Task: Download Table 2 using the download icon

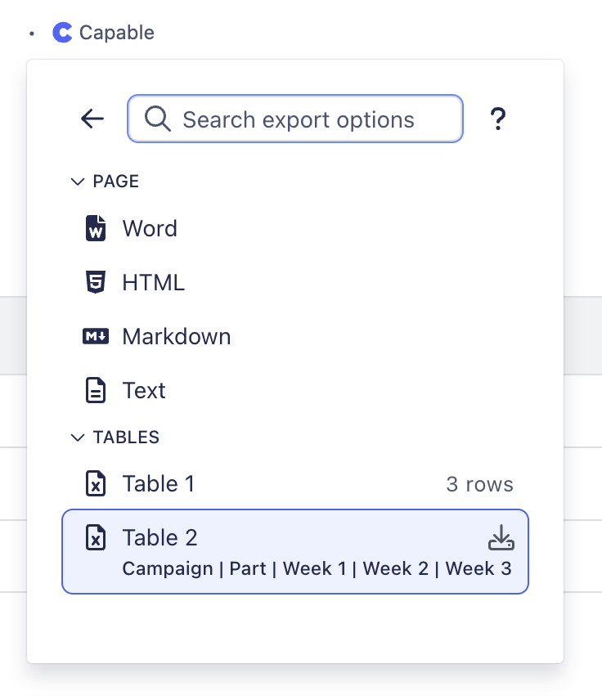Action: tap(501, 537)
